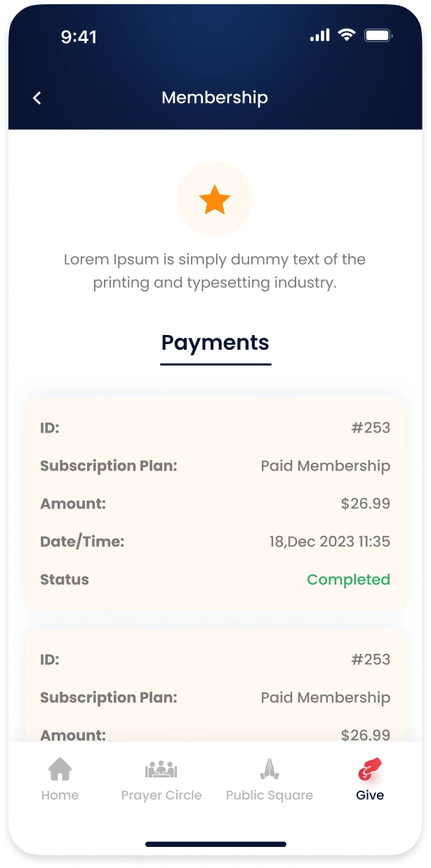Switch to the Public Square tab label
431x868 pixels.
[270, 796]
